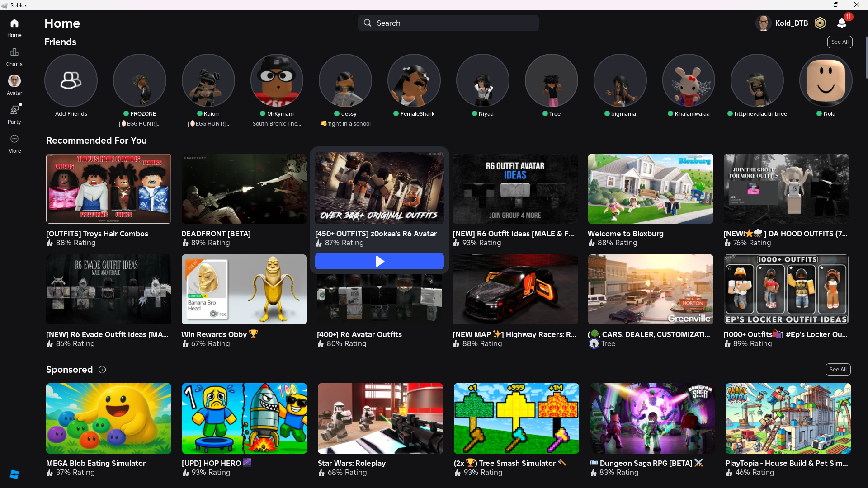868x488 pixels.
Task: Click FROZONE's EGG HUNT status text
Action: coord(140,124)
